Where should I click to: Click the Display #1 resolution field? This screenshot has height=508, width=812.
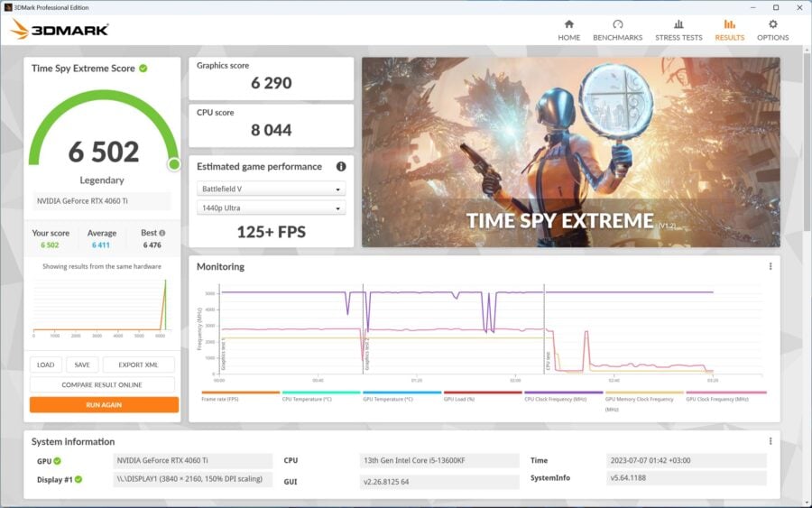click(x=193, y=479)
